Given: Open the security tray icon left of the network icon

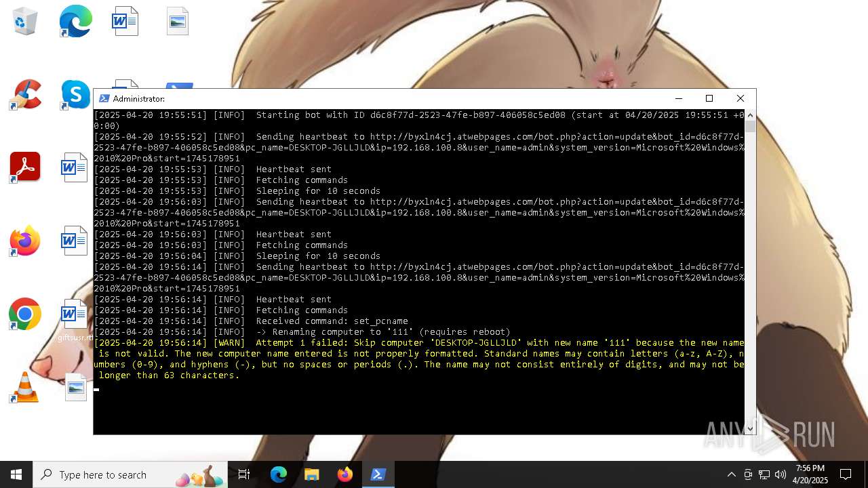Looking at the screenshot, I should 748,474.
